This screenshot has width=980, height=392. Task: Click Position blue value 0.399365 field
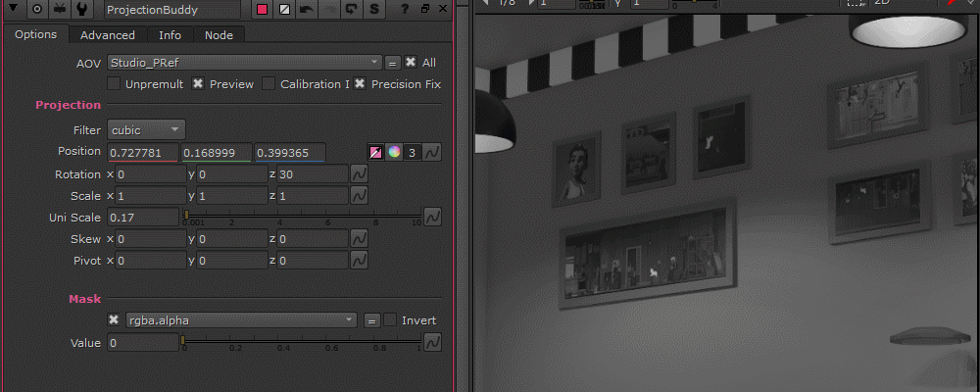[x=290, y=153]
